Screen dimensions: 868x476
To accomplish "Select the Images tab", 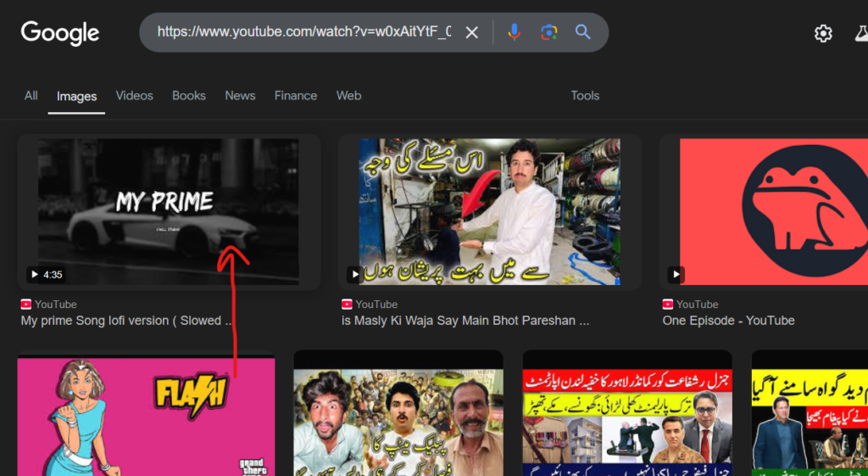I will pyautogui.click(x=76, y=97).
